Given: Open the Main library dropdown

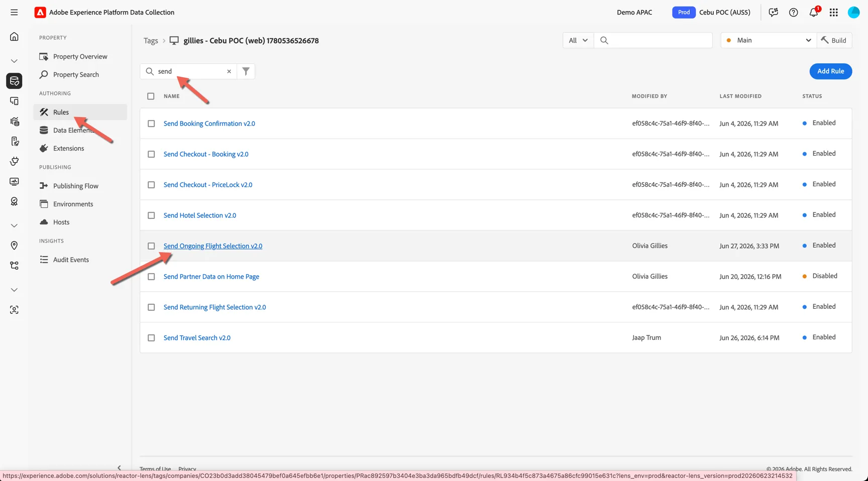Looking at the screenshot, I should tap(769, 40).
